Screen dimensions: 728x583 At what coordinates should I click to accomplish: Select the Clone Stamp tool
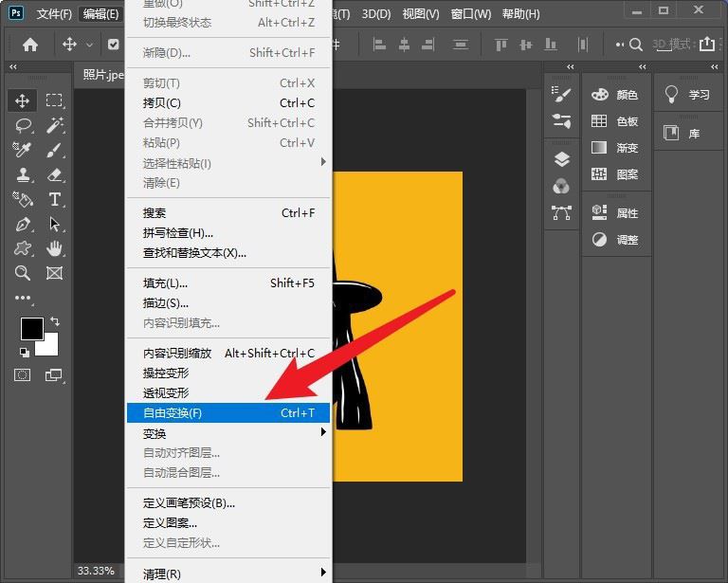(x=23, y=175)
